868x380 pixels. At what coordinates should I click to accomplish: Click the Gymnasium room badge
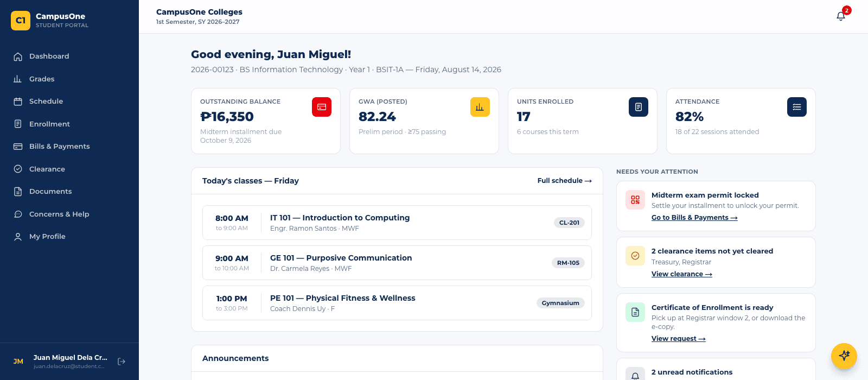(x=560, y=303)
